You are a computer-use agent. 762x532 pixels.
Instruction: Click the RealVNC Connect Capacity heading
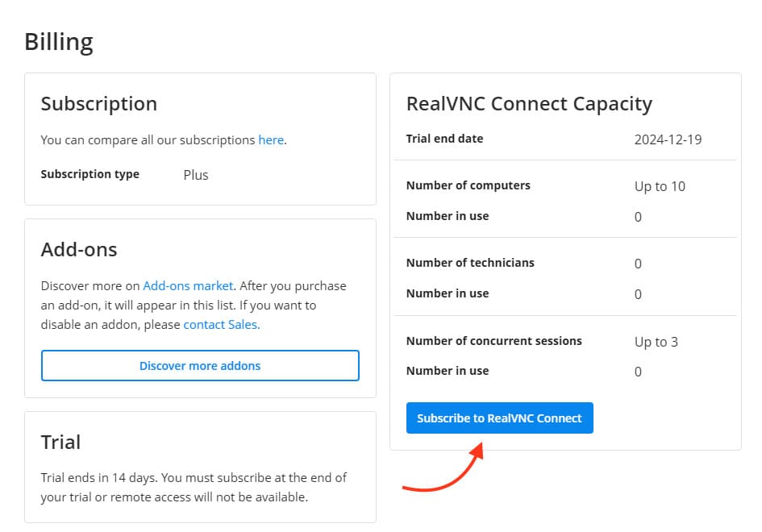pos(529,104)
